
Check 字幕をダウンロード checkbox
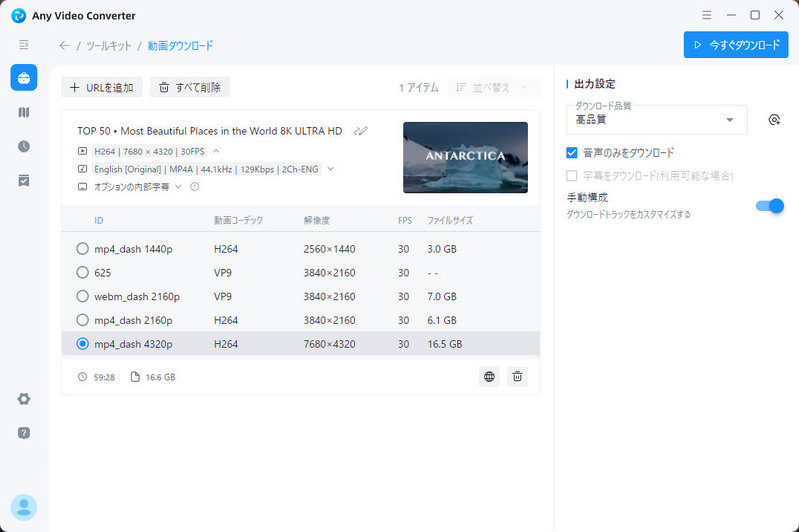point(572,176)
